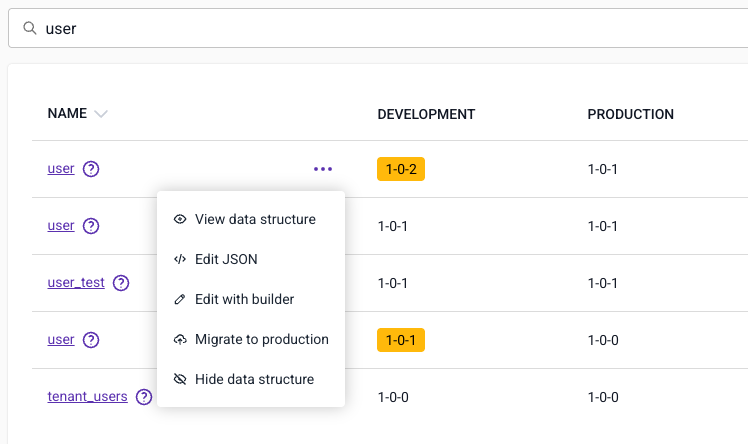748x444 pixels.
Task: Click help icon on user row with production 1-0-0
Action: (91, 340)
